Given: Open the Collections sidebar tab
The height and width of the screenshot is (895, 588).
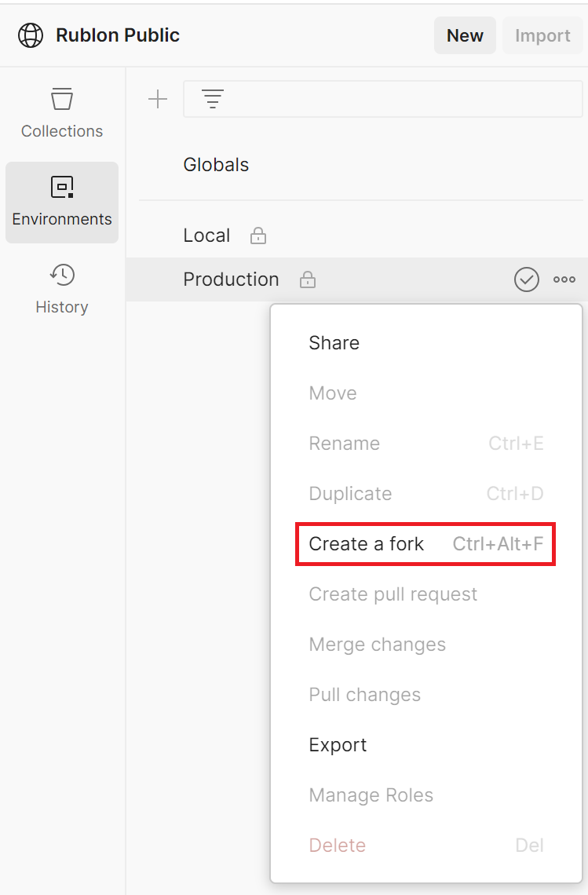Looking at the screenshot, I should 62,114.
